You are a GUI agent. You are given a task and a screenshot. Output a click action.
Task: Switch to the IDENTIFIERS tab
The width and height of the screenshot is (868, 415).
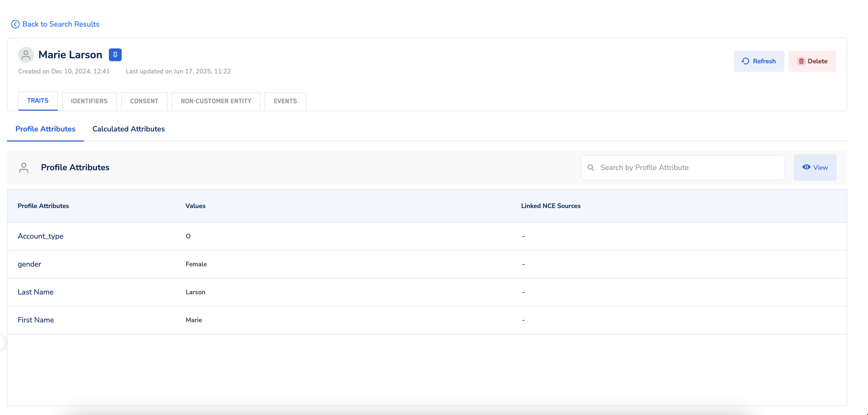click(89, 101)
